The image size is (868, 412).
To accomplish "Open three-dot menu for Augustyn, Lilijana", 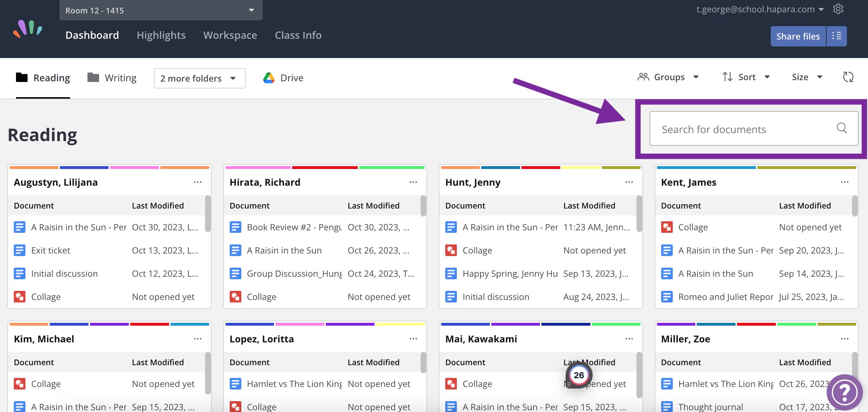I will coord(197,182).
